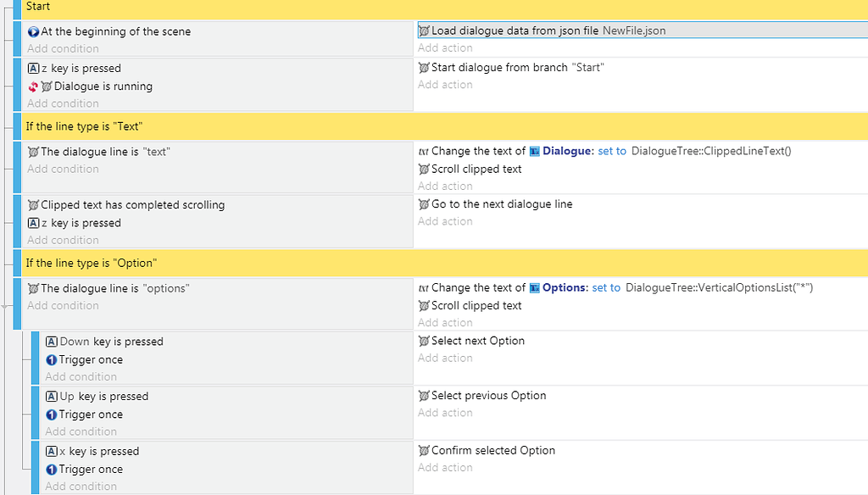Click the Trigger once icon under "Up key is pressed"
This screenshot has height=495, width=868.
coord(52,414)
